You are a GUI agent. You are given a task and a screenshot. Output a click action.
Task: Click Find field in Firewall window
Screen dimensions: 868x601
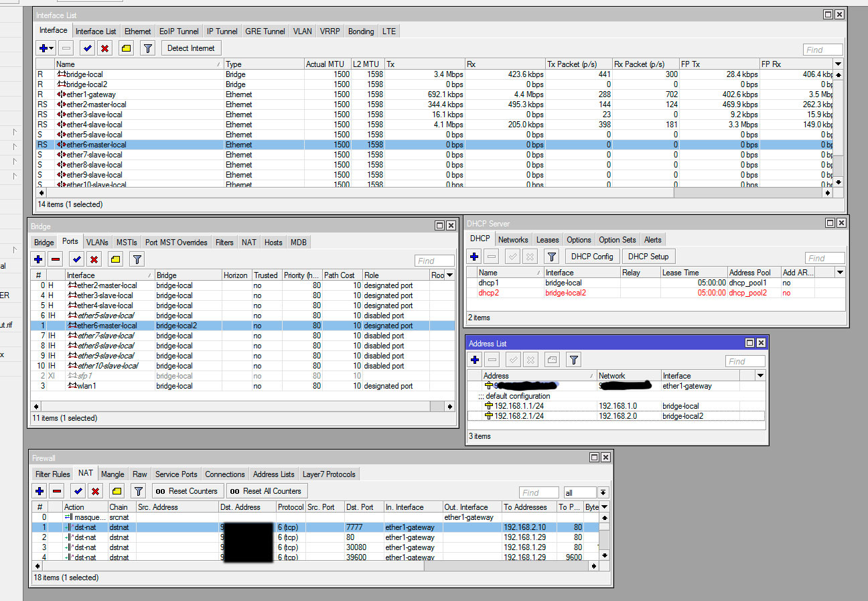click(x=539, y=492)
